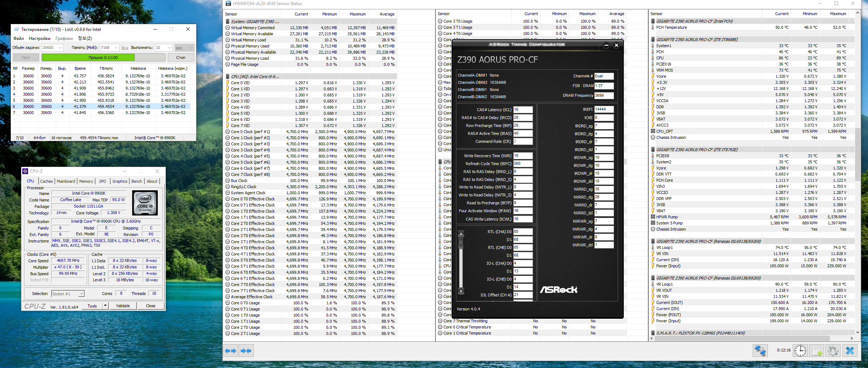Click the fan icon beside HPWR Pump
The image size is (868, 368).
(x=653, y=217)
